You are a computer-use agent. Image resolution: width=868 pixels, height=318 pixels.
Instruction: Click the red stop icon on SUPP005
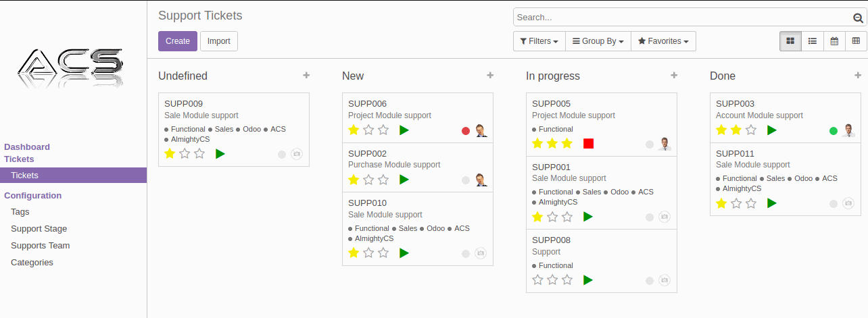tap(588, 144)
